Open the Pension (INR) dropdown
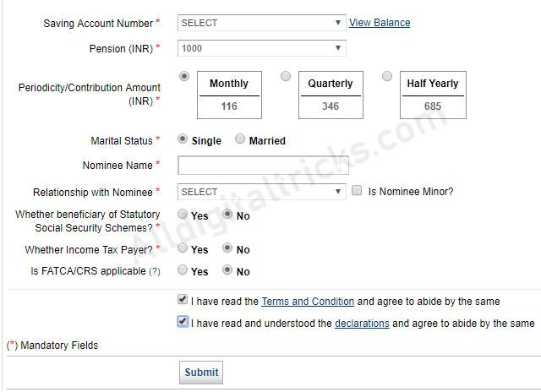 coord(261,48)
